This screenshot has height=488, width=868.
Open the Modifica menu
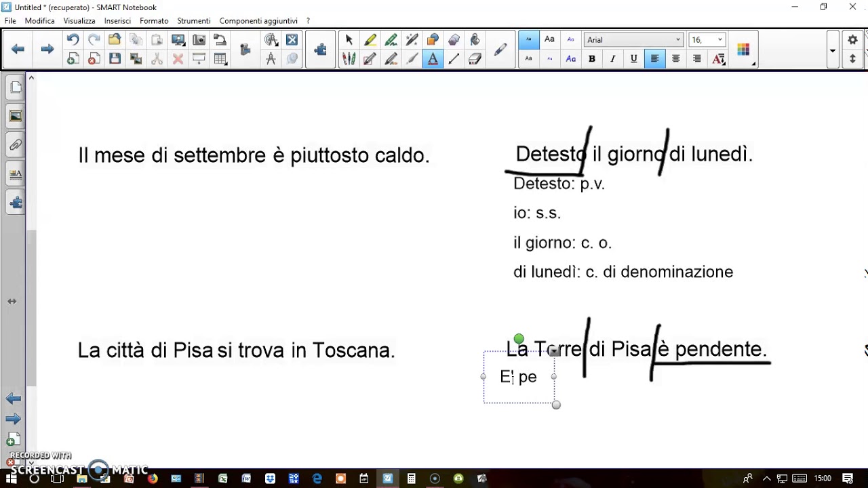tap(39, 21)
